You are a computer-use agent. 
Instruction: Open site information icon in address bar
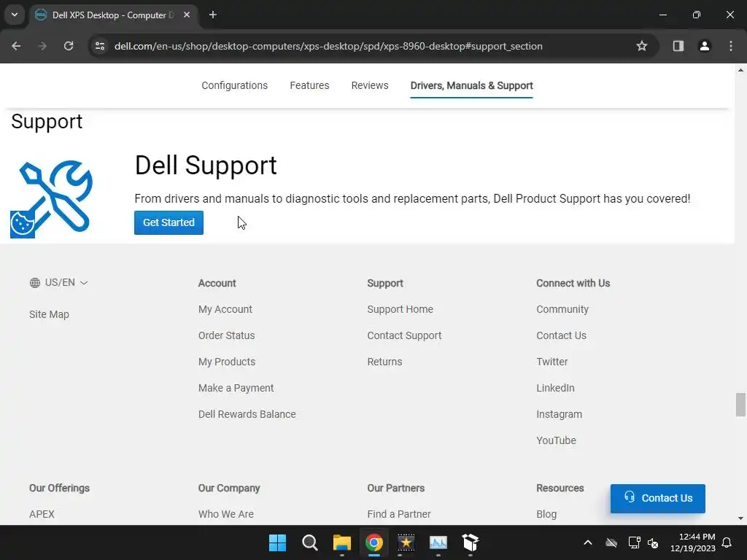(100, 46)
